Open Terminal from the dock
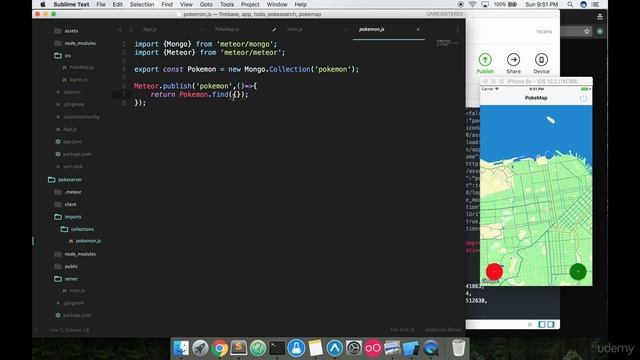Viewport: 640px width, 360px height. (277, 348)
